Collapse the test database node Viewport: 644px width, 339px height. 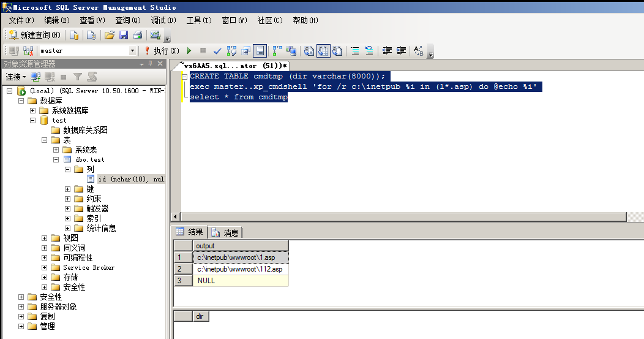click(32, 121)
